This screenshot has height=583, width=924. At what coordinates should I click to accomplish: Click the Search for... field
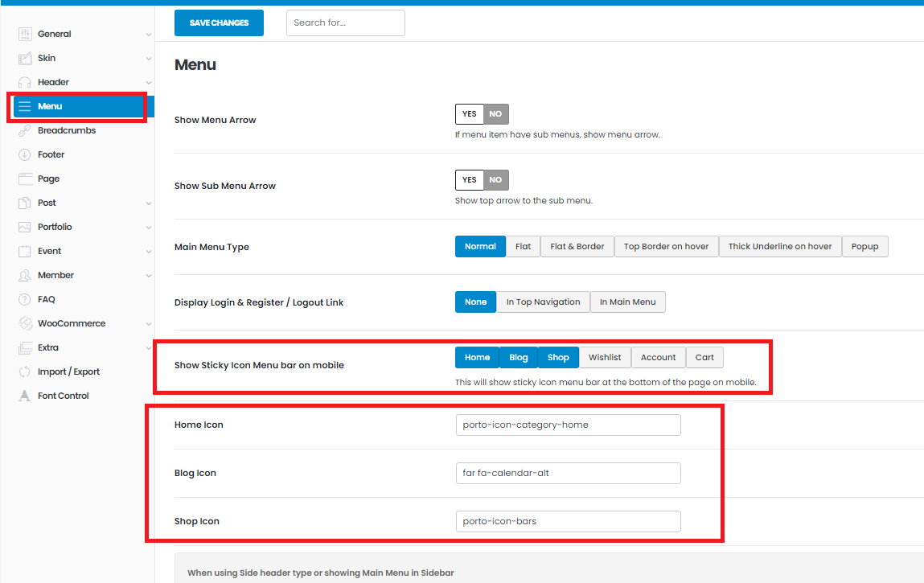[x=345, y=23]
